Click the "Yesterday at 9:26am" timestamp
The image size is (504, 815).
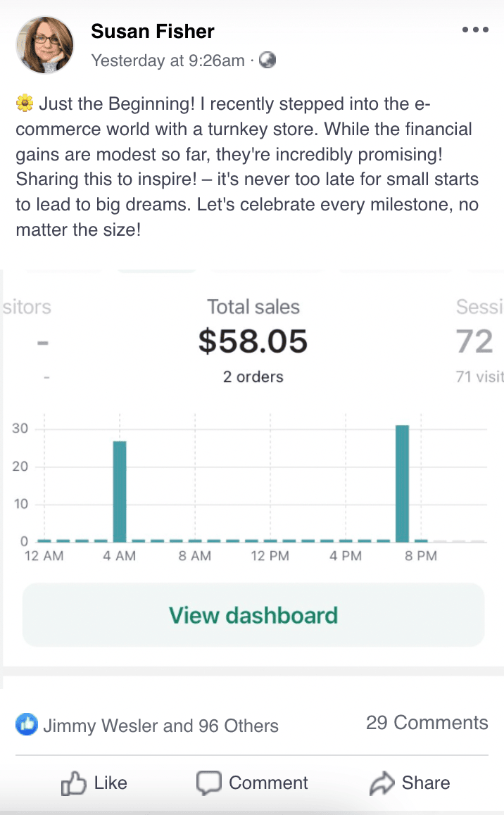click(168, 61)
